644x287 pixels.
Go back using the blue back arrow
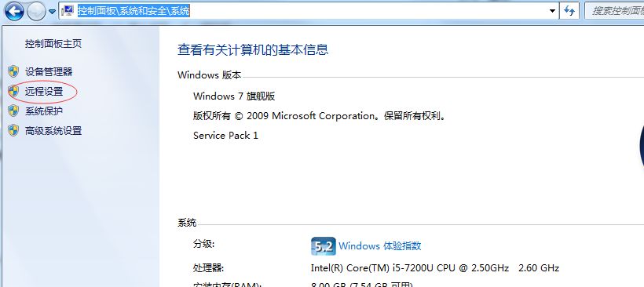[14, 11]
